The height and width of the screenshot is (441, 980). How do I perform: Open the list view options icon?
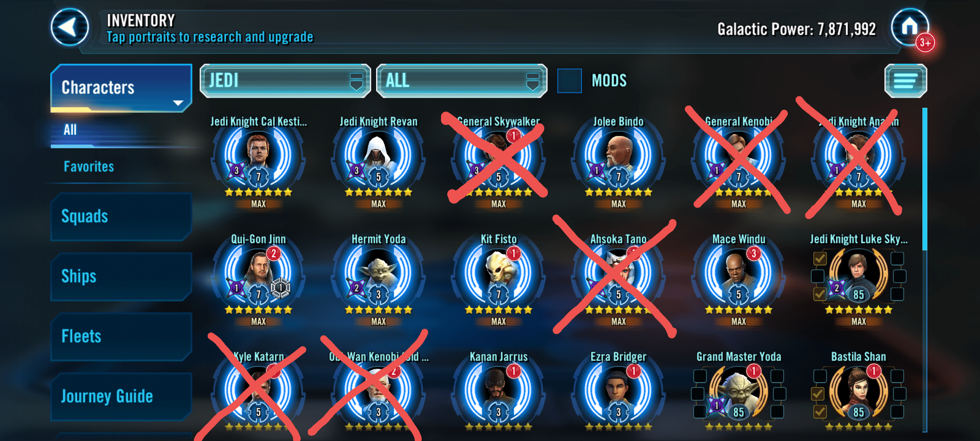coord(906,81)
